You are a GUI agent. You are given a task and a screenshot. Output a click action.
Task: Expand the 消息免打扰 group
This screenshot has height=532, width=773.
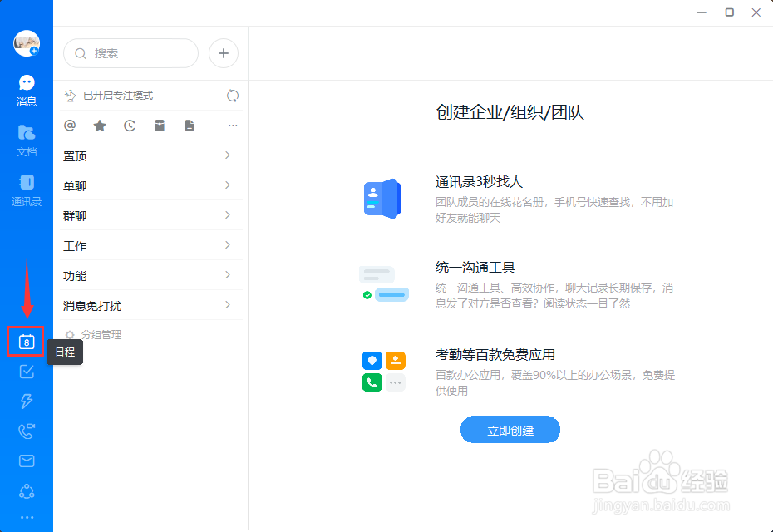(150, 306)
